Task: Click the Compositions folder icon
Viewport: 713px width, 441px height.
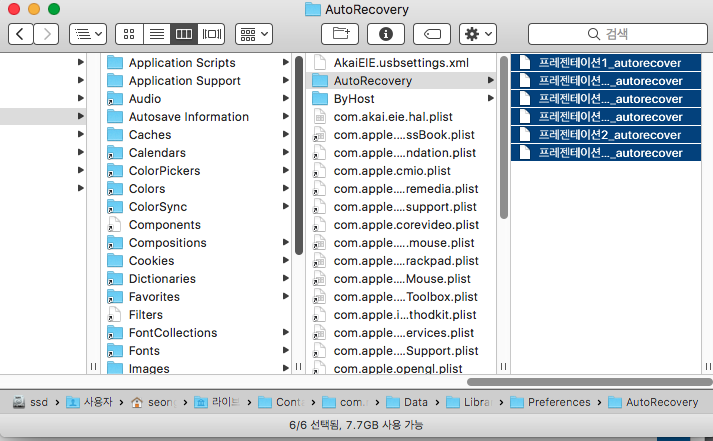Action: (115, 243)
